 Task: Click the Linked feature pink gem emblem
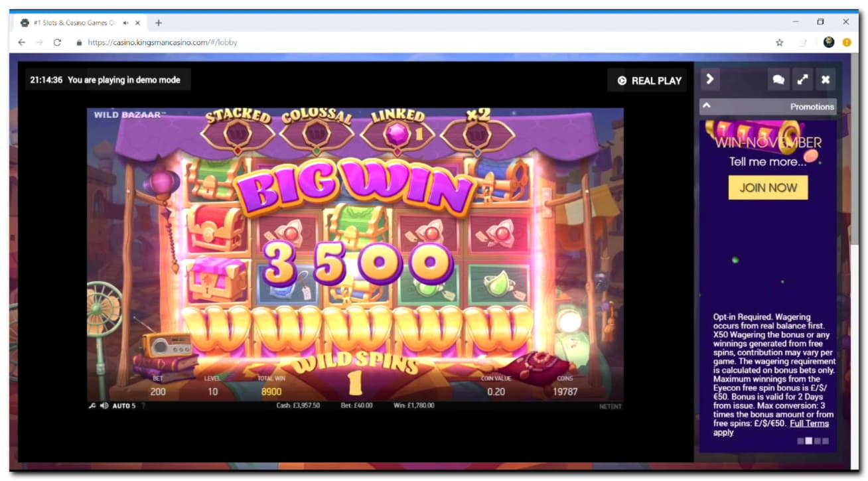pos(398,134)
